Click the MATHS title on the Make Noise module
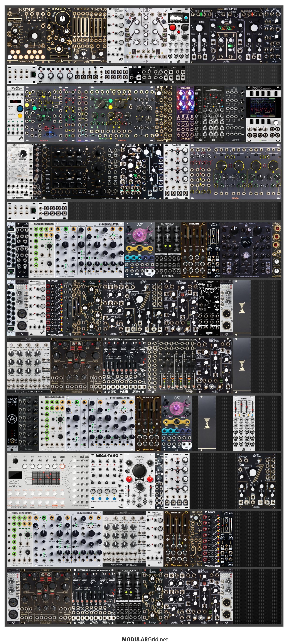 [146, 11]
